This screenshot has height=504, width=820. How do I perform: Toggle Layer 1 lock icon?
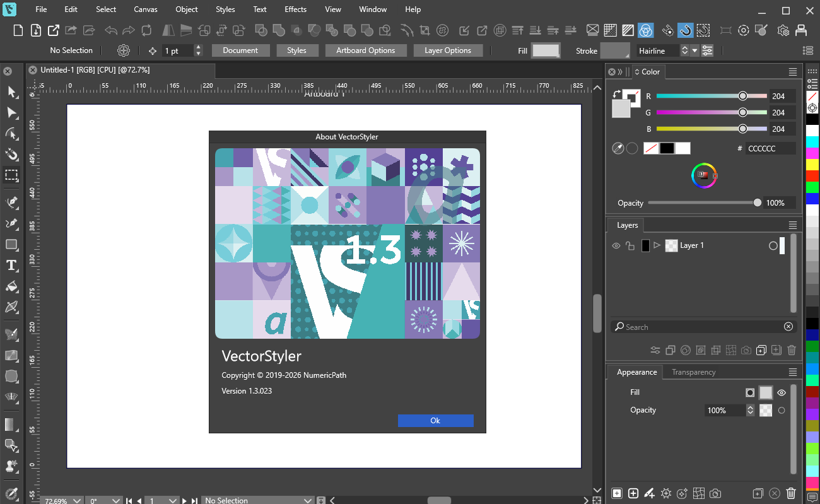(630, 245)
